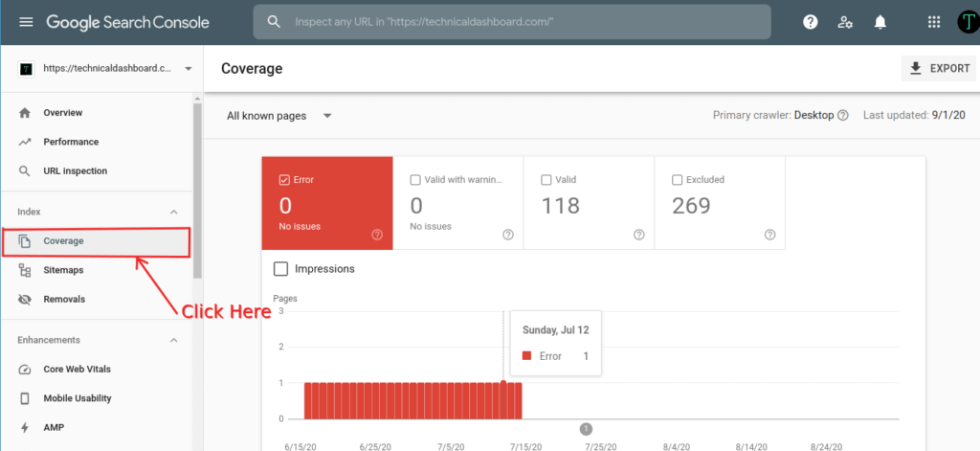Click the AMP lightning bolt icon
The height and width of the screenshot is (451, 980).
tap(25, 427)
